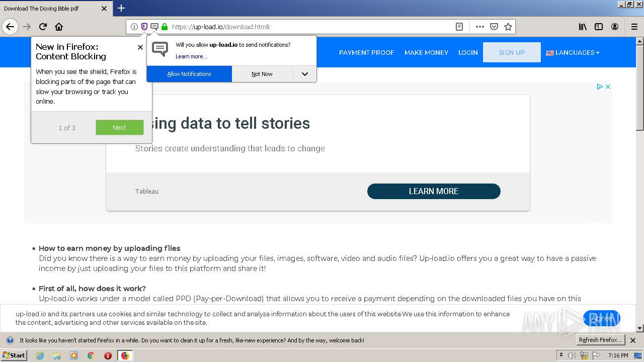The height and width of the screenshot is (362, 644).
Task: Click the page vertical scrollbar
Action: tap(640, 87)
